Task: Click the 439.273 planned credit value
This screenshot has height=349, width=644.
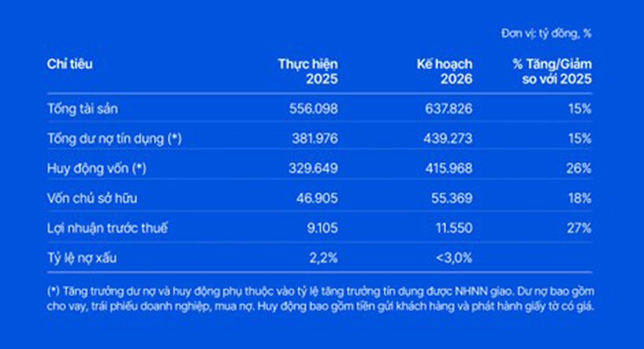Action: tap(448, 139)
